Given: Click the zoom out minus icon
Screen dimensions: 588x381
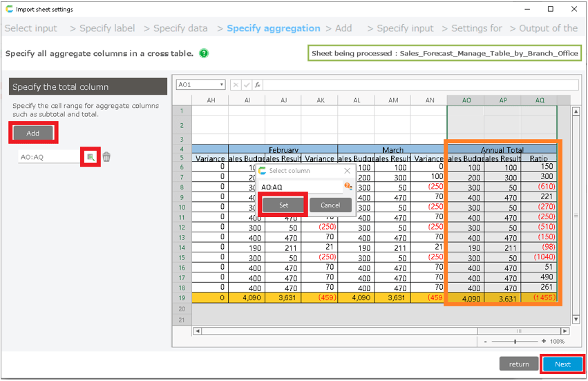Looking at the screenshot, I should [486, 342].
